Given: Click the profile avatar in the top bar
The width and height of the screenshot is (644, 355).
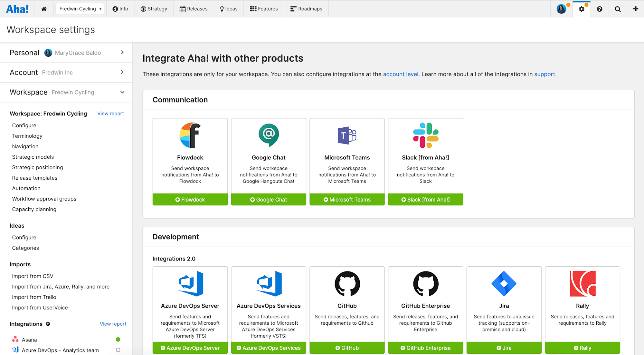Looking at the screenshot, I should click(562, 9).
